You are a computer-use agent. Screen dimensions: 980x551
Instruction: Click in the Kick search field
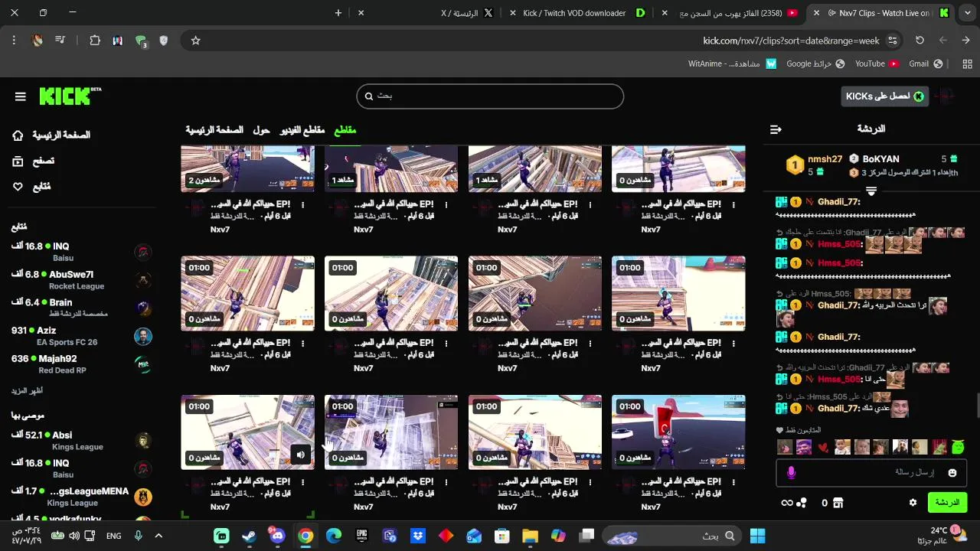[490, 96]
